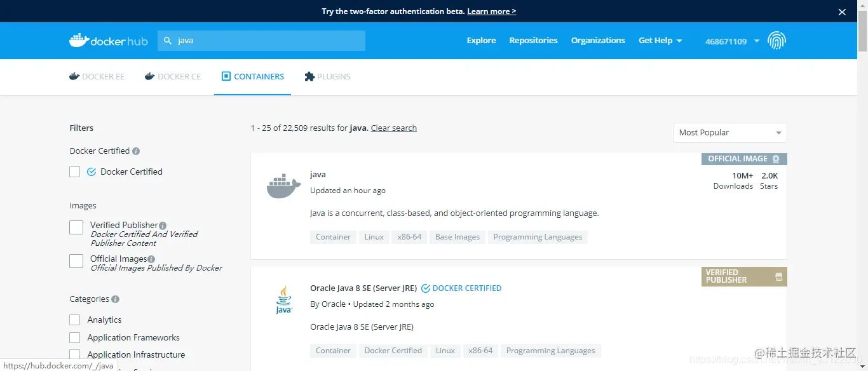The height and width of the screenshot is (371, 868).
Task: Select the CONTAINERS tab
Action: click(252, 76)
